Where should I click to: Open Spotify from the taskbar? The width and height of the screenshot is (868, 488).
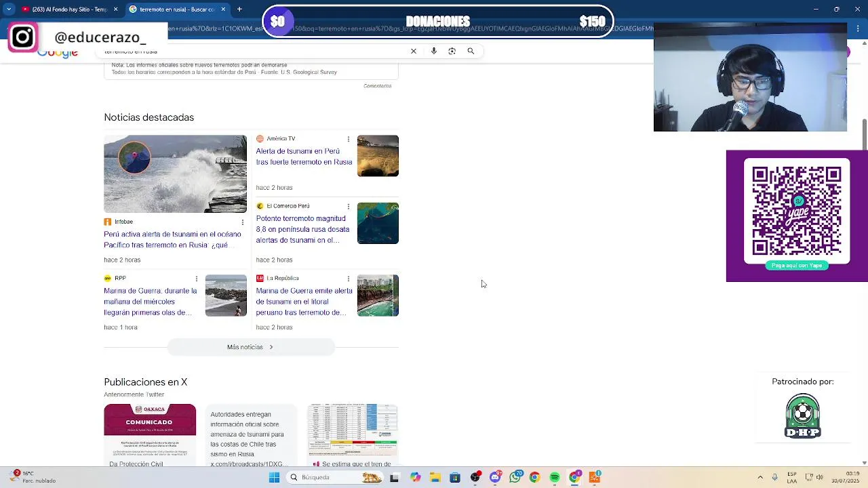555,477
